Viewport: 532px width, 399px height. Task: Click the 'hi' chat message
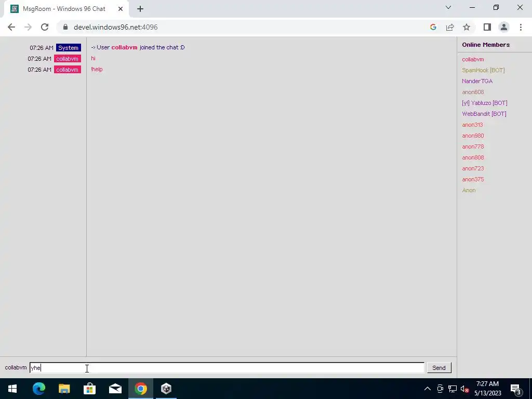[93, 58]
